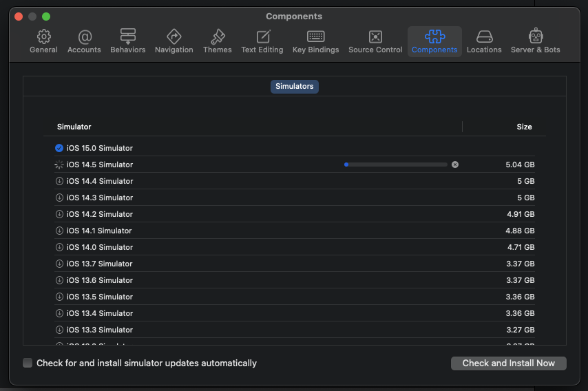Open the Locations preferences pane

pyautogui.click(x=484, y=41)
